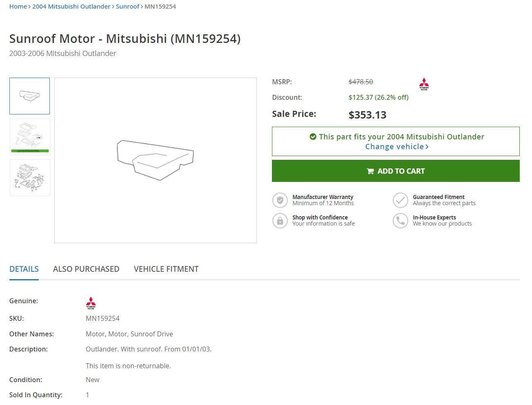
Task: Open the 2004 Mitsubishi Outlander breadcrumb
Action: pyautogui.click(x=71, y=7)
